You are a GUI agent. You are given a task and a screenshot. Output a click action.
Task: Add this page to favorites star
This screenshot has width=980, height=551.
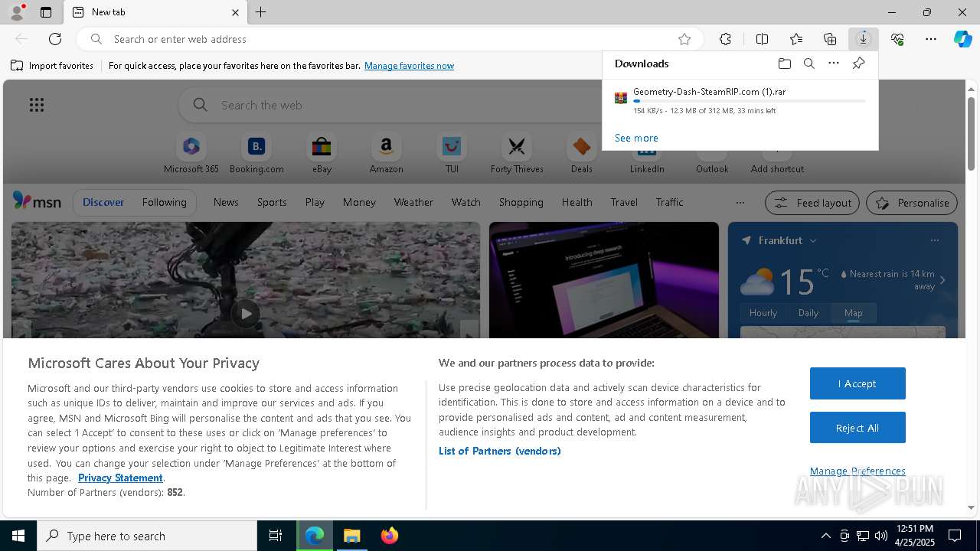[684, 39]
